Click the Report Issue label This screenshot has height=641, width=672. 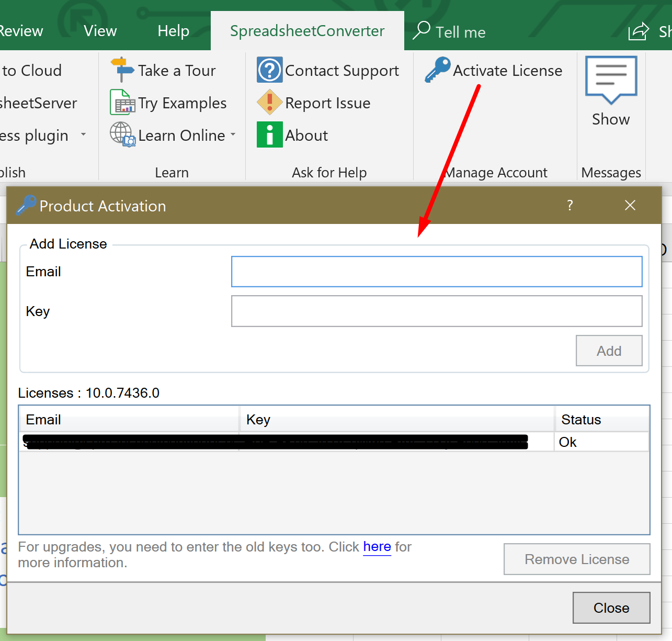pyautogui.click(x=328, y=103)
